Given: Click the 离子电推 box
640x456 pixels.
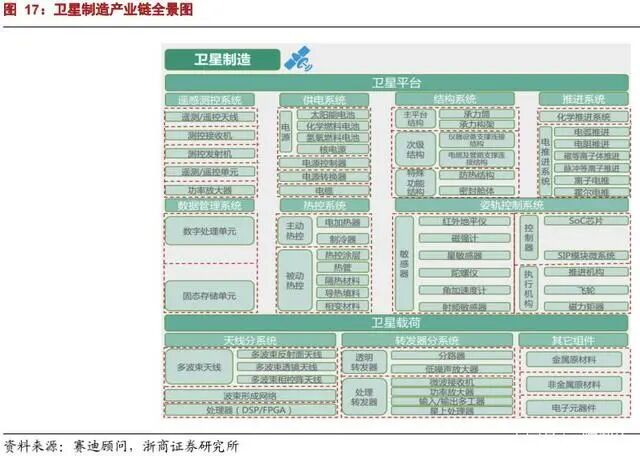Looking at the screenshot, I should (592, 180).
